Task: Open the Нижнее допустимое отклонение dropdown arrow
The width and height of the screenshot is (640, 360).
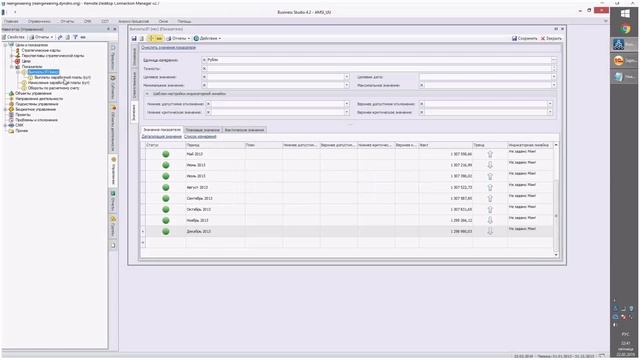Action: pos(347,104)
